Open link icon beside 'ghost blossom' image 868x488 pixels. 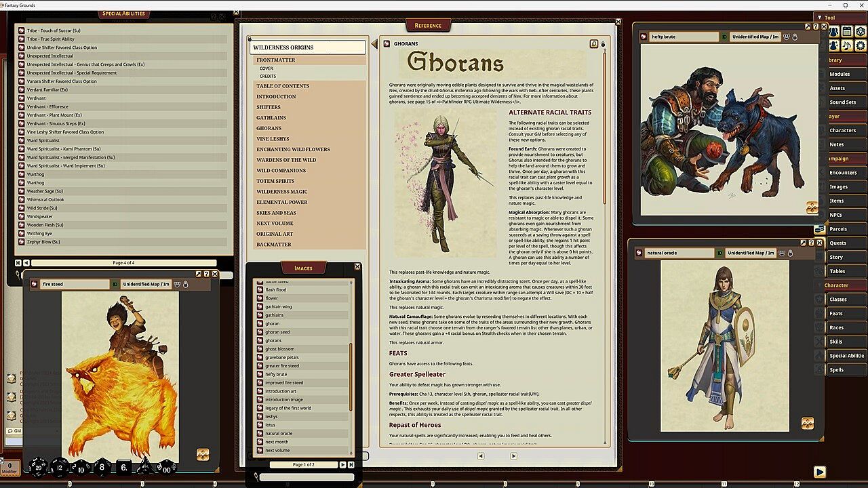click(x=260, y=349)
